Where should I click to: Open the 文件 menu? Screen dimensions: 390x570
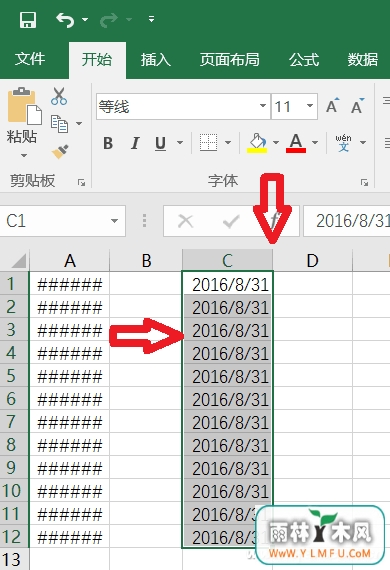point(30,59)
